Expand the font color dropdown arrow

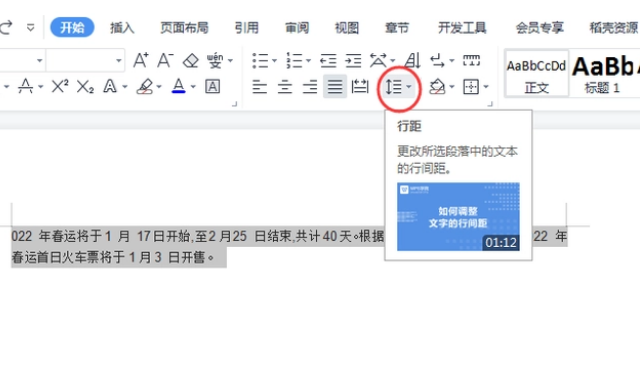(193, 87)
